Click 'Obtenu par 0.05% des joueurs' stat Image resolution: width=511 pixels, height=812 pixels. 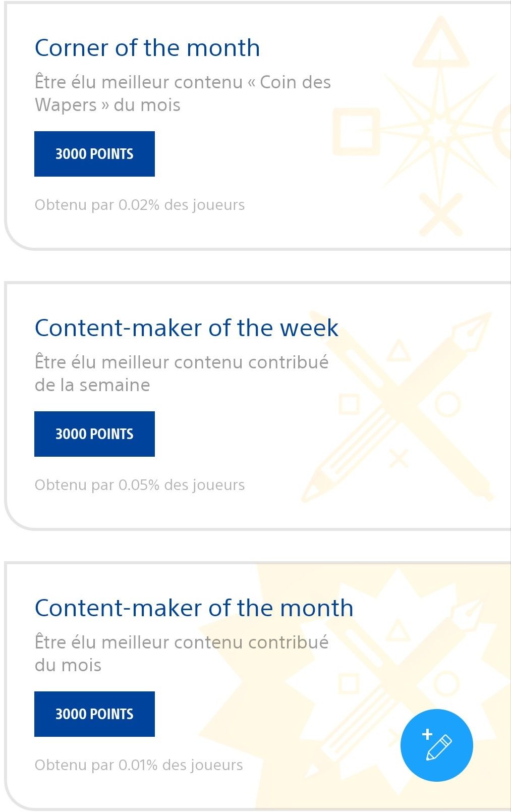[140, 485]
